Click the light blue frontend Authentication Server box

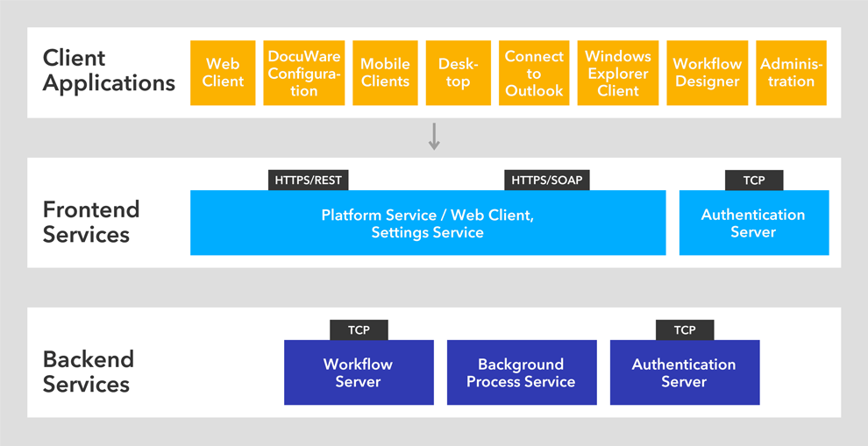point(753,223)
